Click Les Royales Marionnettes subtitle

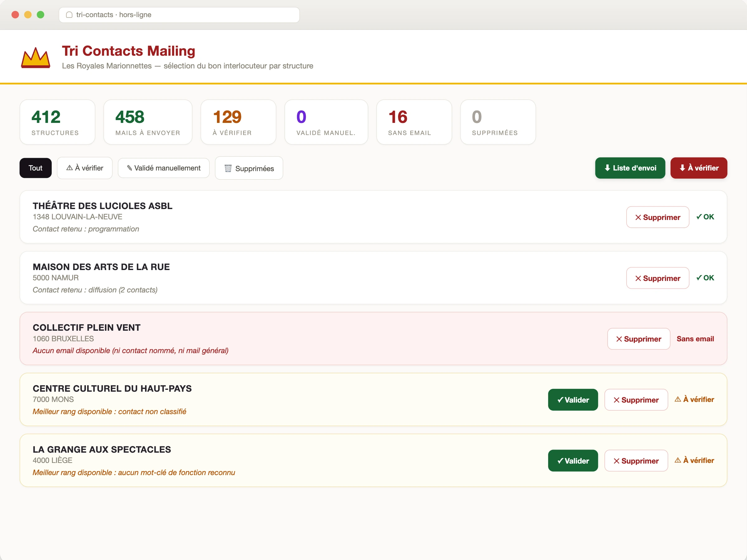188,66
